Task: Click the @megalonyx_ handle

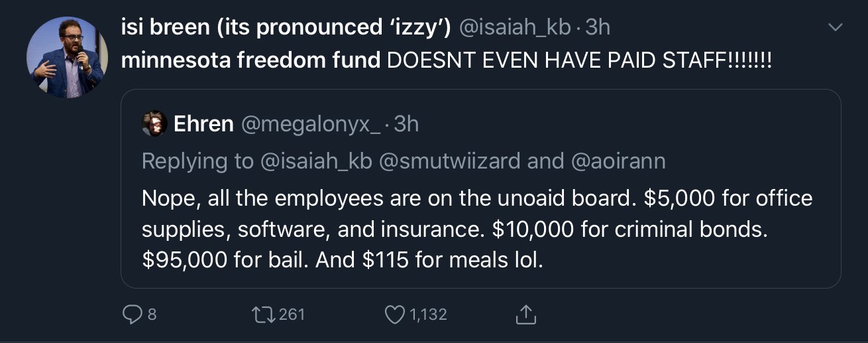Action: (311, 124)
